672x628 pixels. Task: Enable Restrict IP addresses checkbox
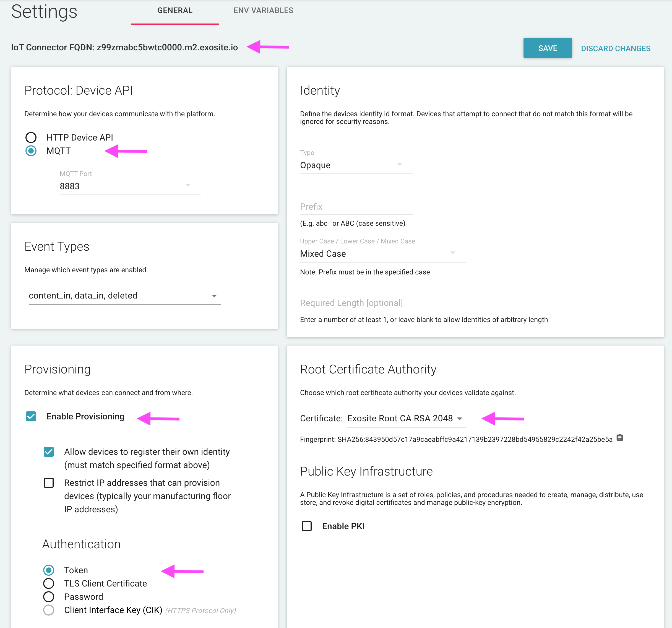point(49,482)
